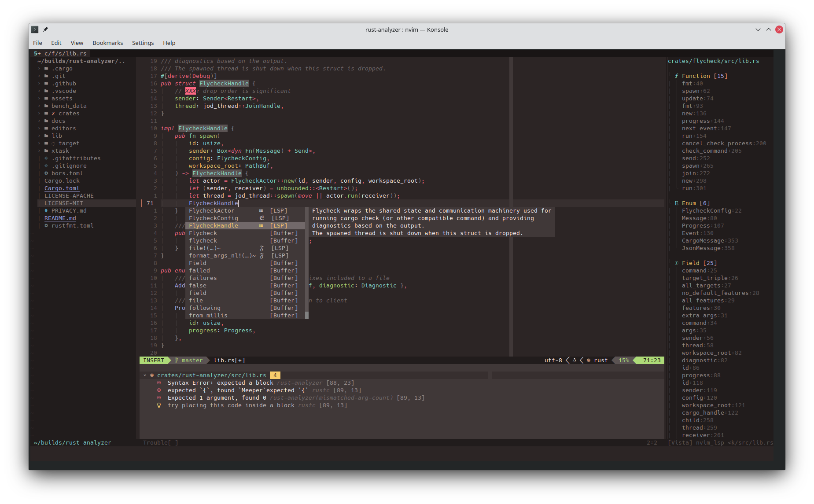Screen dimensions: 814x504
Task: Expand the .github folder chevron
Action: (39, 84)
